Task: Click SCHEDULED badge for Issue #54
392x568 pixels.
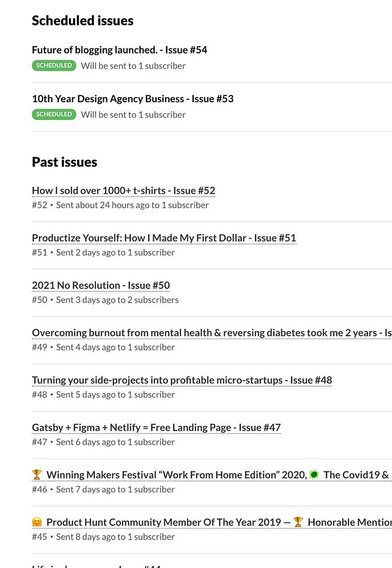Action: pos(54,65)
